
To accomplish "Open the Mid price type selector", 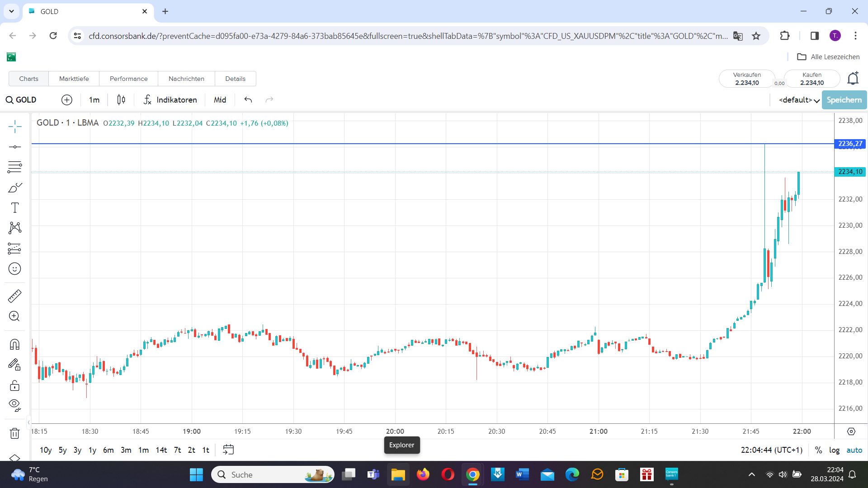I will [x=220, y=100].
